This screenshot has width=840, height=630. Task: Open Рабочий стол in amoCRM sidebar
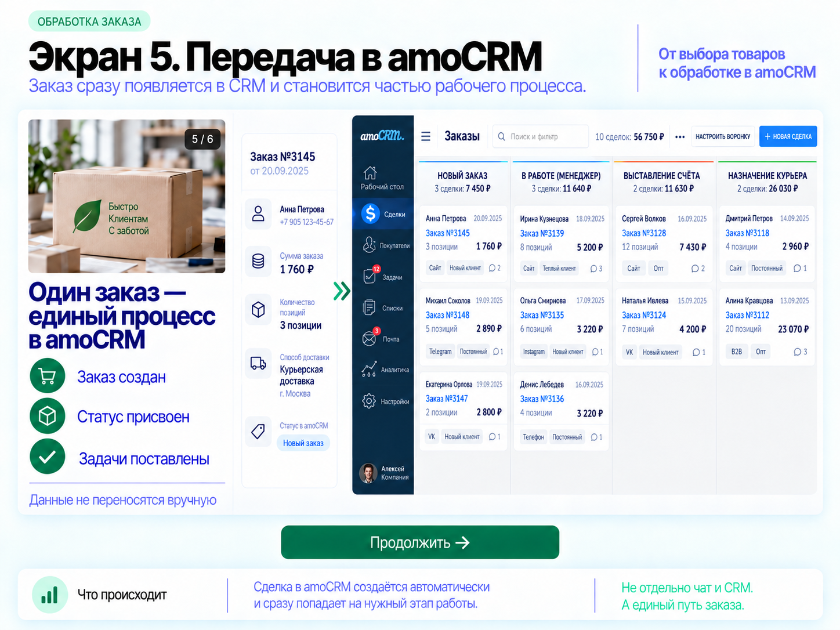(x=382, y=178)
